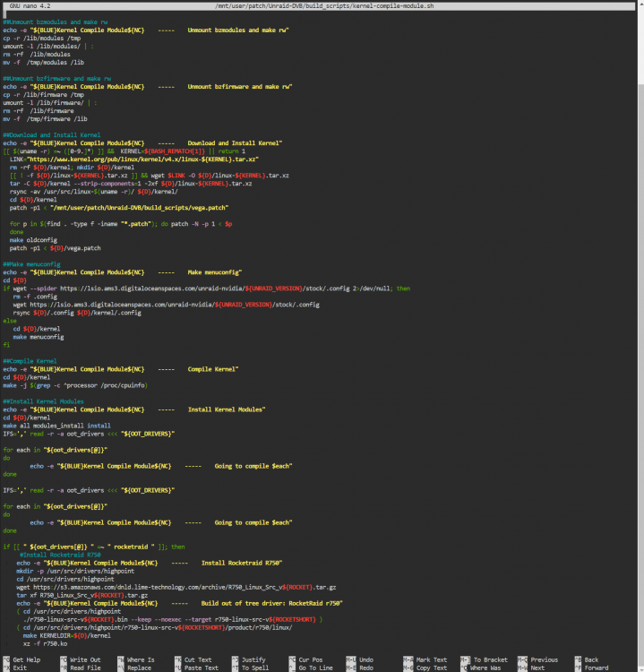
Task: Click the 'if wget --spider' line
Action: click(207, 289)
